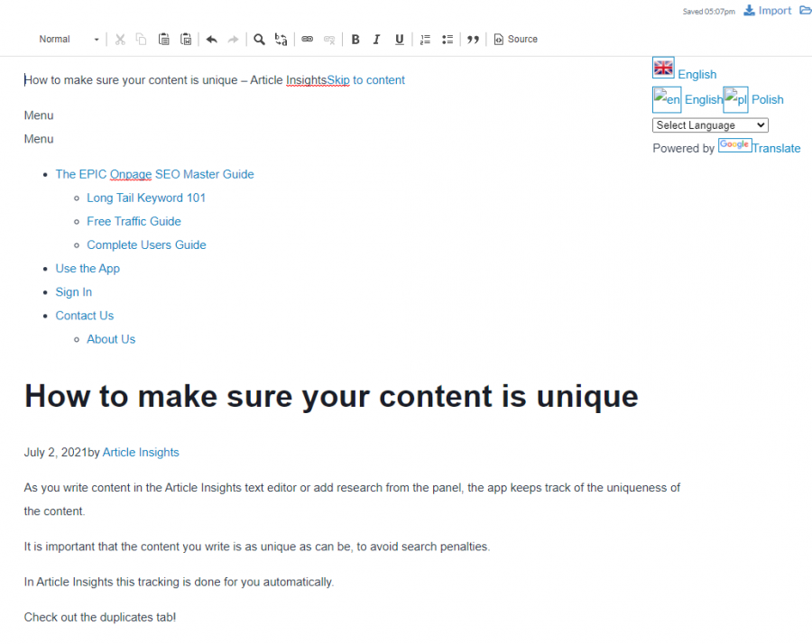
Task: Click the UK flag icon
Action: coord(663,68)
